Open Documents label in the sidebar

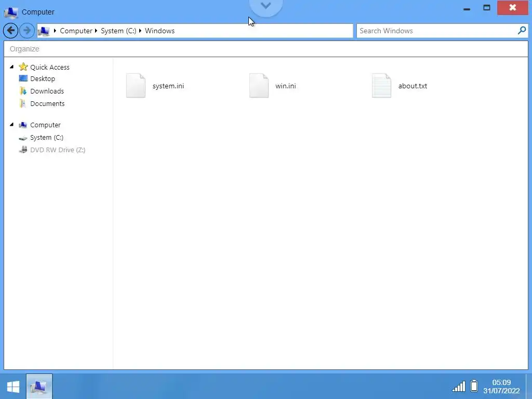tap(47, 103)
